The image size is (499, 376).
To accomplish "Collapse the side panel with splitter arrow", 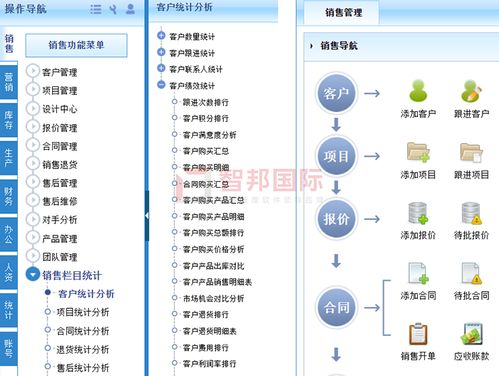I will (x=147, y=216).
